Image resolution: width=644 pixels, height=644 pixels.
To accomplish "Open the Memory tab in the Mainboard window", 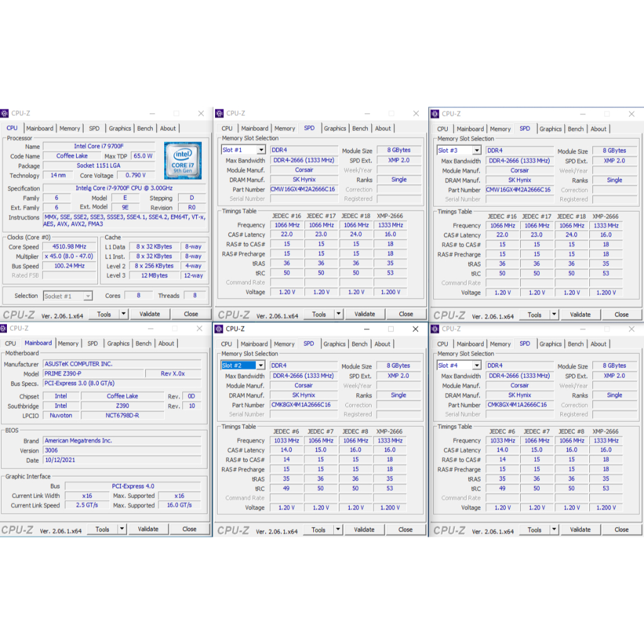I will [68, 343].
